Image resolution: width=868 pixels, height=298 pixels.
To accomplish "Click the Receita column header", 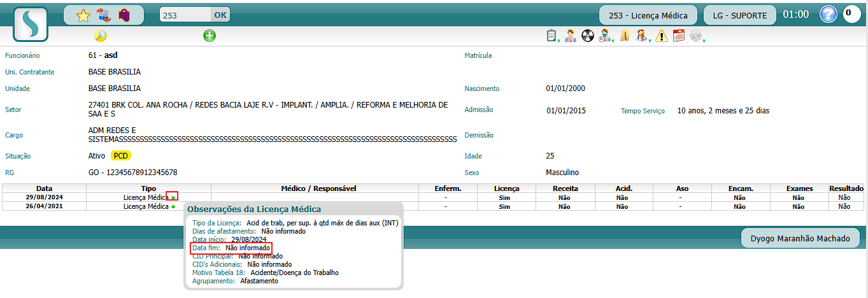I will coord(566,188).
